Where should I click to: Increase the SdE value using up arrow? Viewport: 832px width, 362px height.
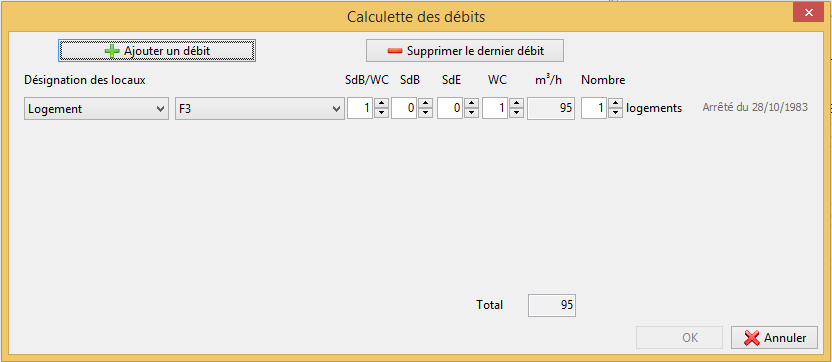pos(471,104)
